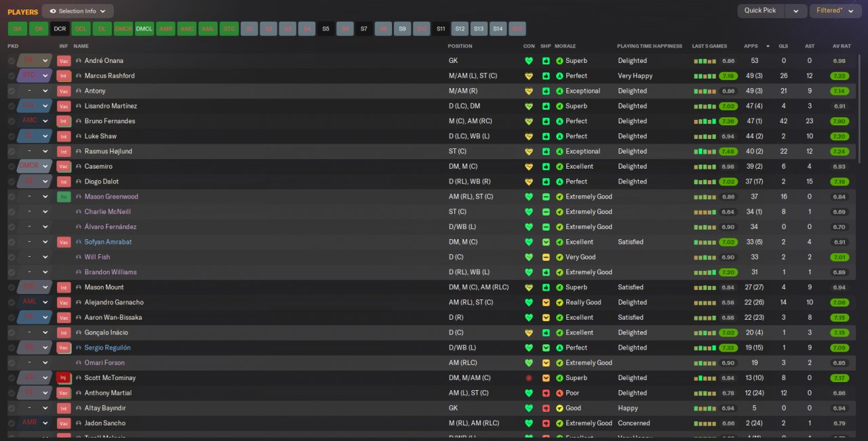Open Bruno Fernandes player profile link

(x=110, y=121)
